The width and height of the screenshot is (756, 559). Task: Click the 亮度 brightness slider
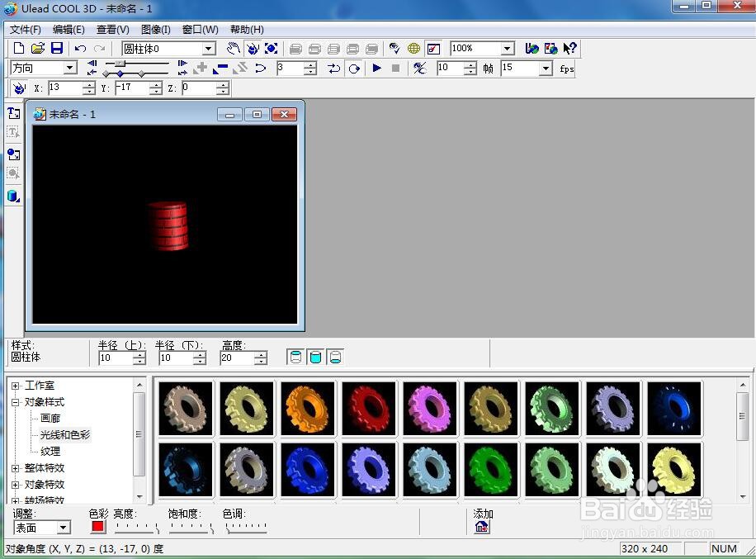[x=137, y=528]
